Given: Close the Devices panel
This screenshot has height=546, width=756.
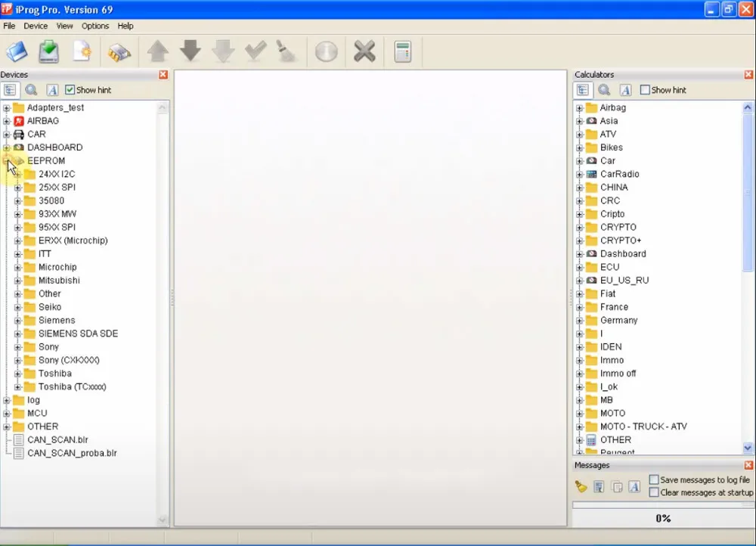Looking at the screenshot, I should click(x=163, y=74).
